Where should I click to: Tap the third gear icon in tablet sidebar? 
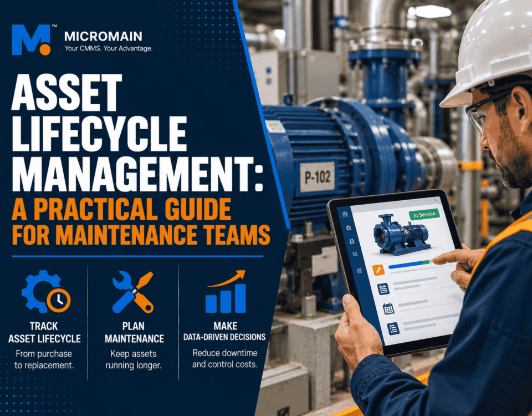coord(352,241)
